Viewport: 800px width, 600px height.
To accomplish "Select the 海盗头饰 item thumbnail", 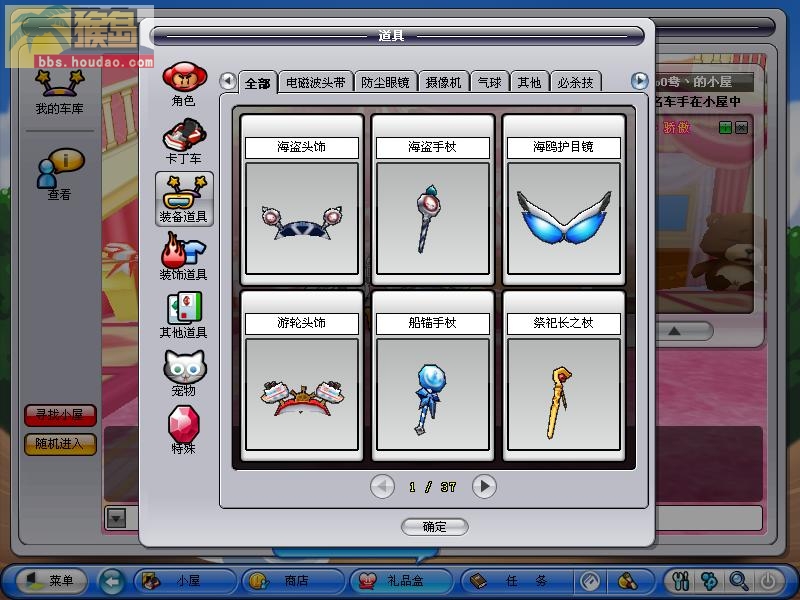I will click(302, 218).
